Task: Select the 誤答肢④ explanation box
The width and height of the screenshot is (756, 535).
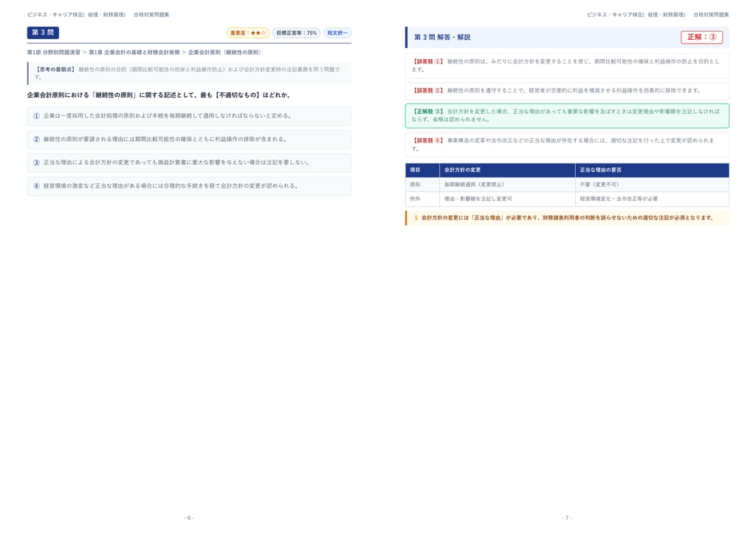Action: (x=567, y=145)
